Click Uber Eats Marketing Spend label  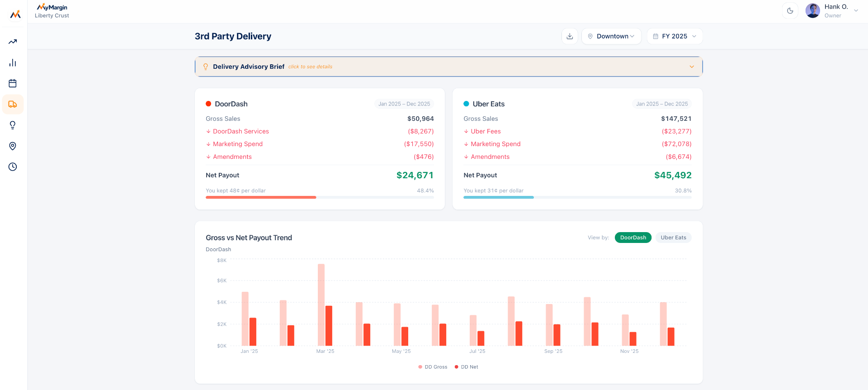495,144
